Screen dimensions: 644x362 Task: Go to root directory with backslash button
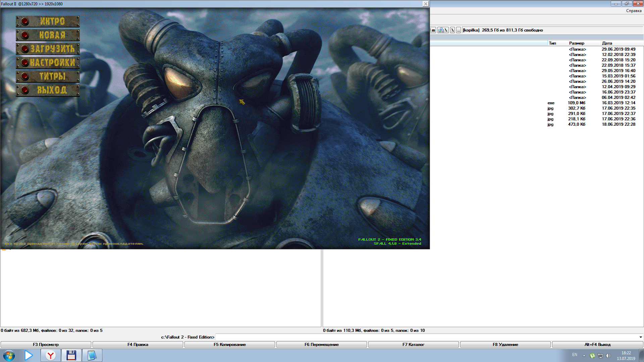click(x=452, y=30)
